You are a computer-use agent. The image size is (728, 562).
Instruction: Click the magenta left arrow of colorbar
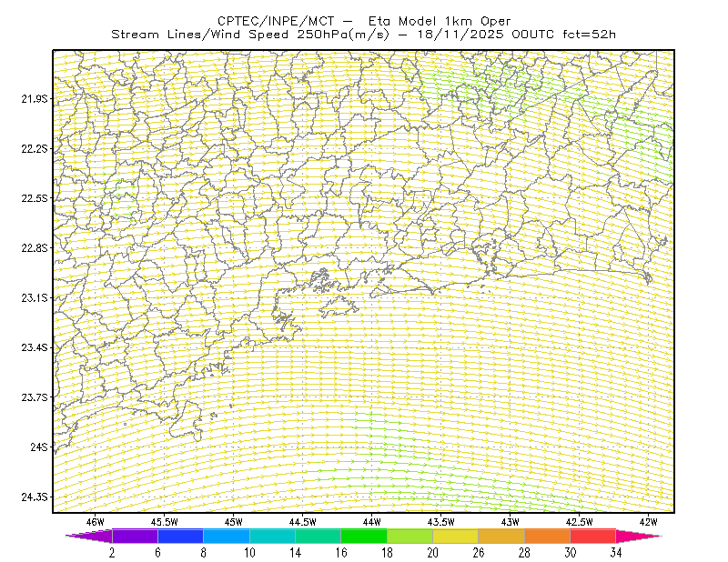(89, 536)
